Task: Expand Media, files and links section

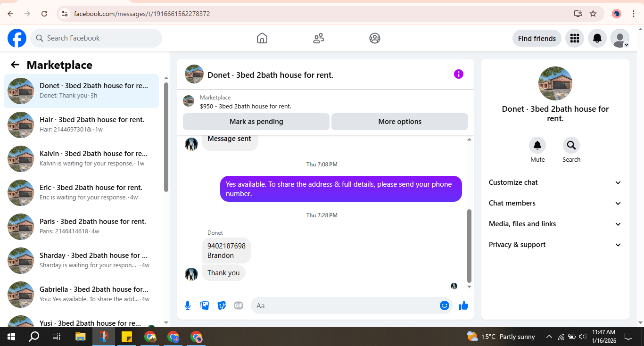Action: coord(555,224)
